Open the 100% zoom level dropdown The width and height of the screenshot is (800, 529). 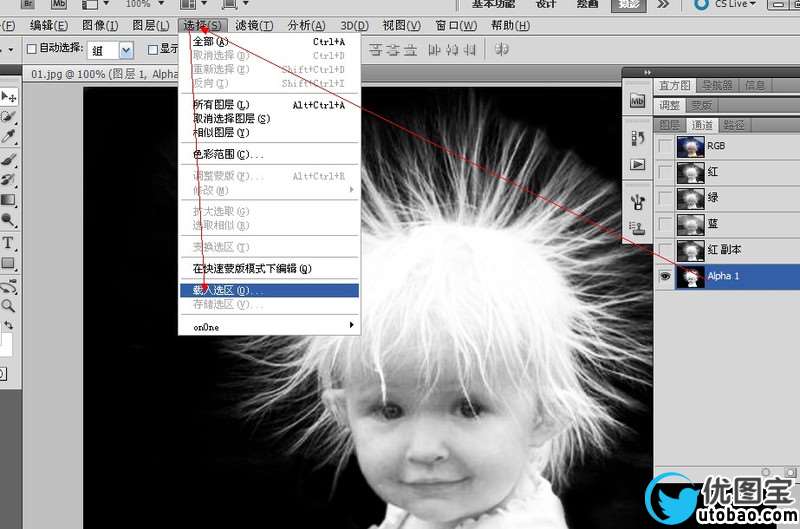161,4
